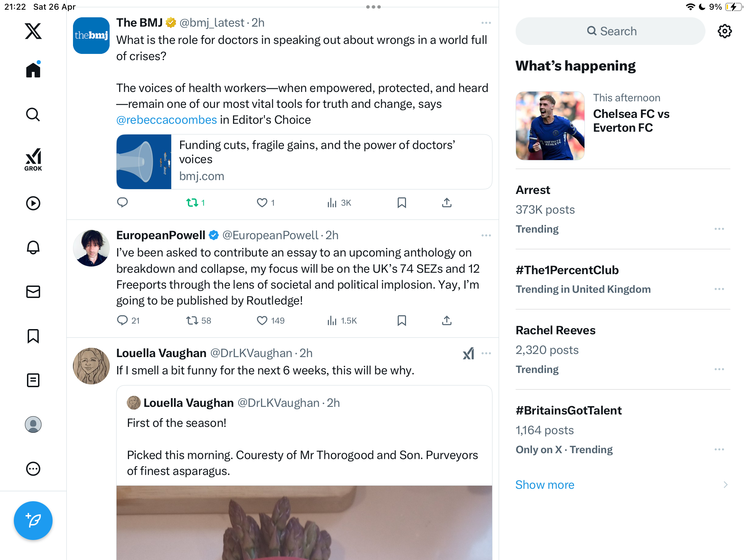This screenshot has width=747, height=560.
Task: Open more options on The BMJ post
Action: pyautogui.click(x=486, y=23)
